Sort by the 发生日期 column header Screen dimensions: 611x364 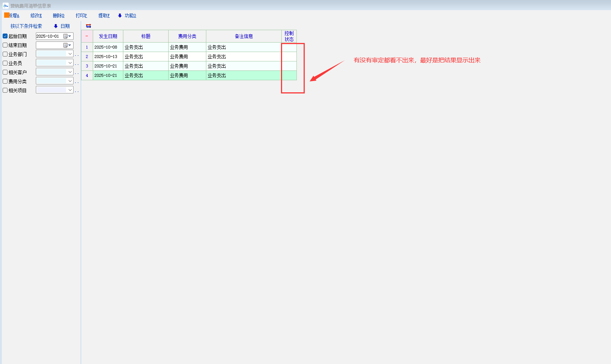click(108, 36)
